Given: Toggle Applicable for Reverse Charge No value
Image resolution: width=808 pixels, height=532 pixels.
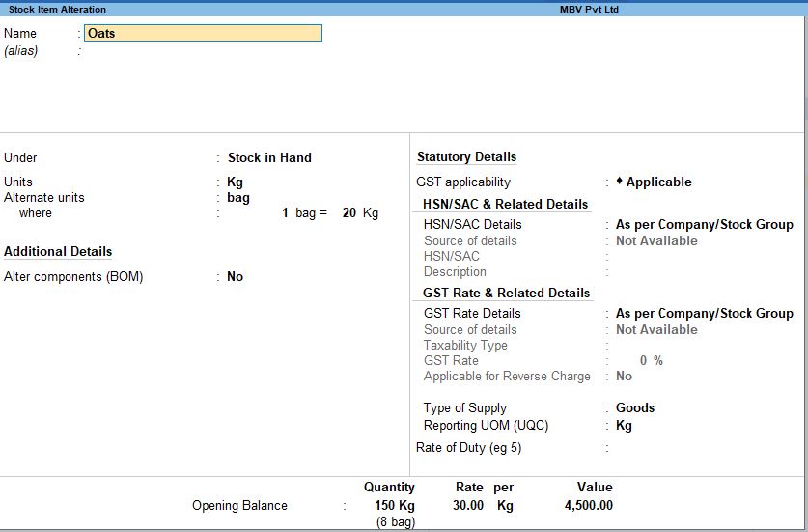Looking at the screenshot, I should point(624,376).
